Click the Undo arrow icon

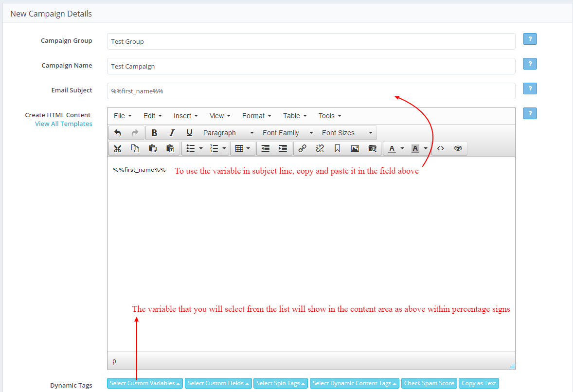(118, 133)
